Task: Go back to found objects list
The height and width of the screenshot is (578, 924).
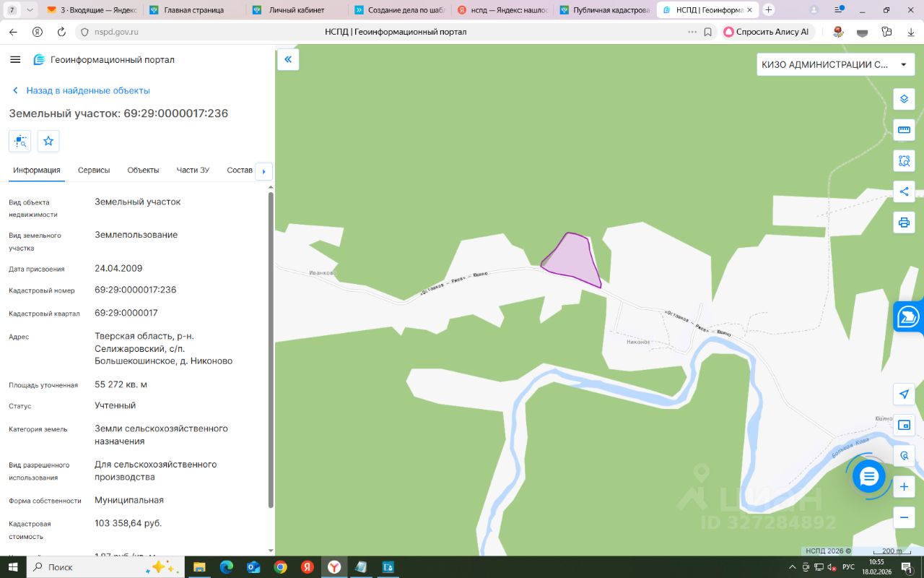Action: point(81,90)
